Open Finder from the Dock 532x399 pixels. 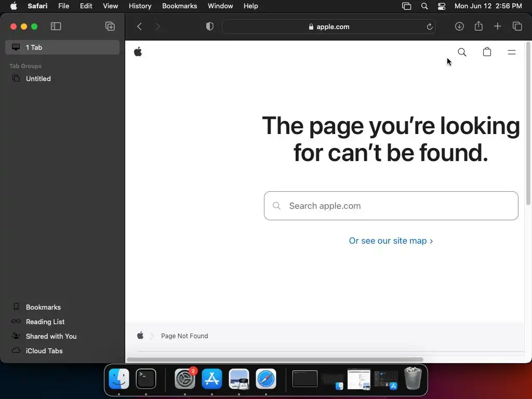(119, 379)
